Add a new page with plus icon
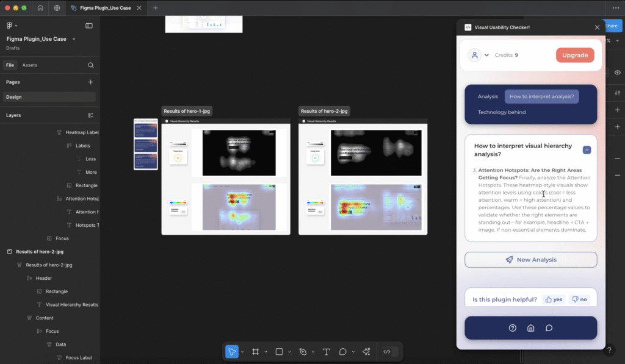This screenshot has height=364, width=625. click(90, 82)
